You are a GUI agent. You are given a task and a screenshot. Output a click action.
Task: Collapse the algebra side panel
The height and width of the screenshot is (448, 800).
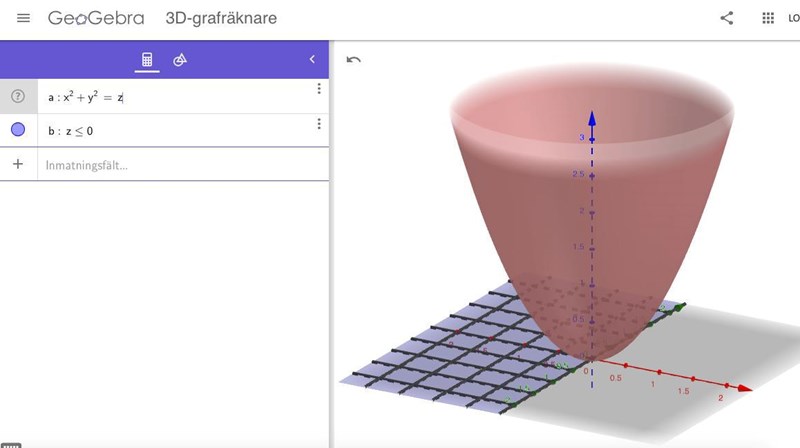point(312,60)
